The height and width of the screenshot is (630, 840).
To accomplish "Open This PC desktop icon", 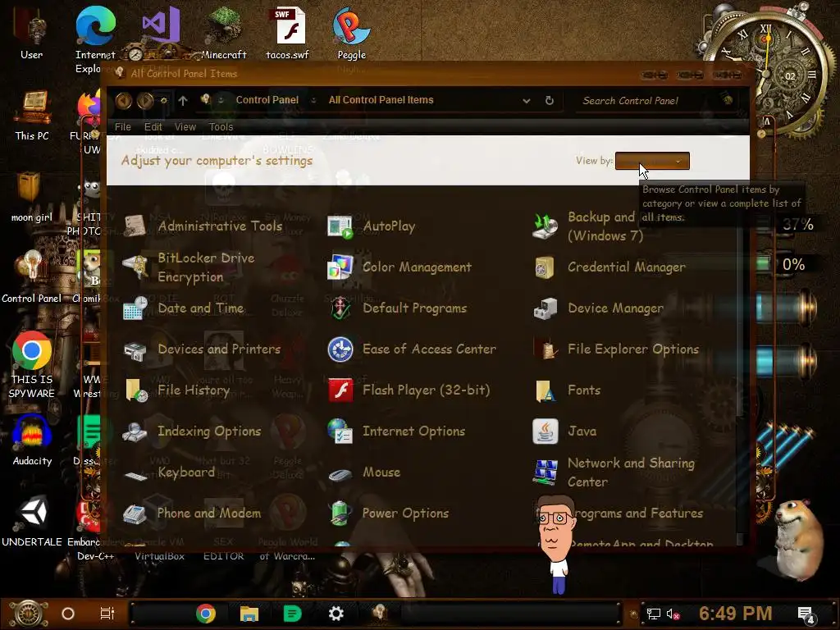I will (x=32, y=116).
